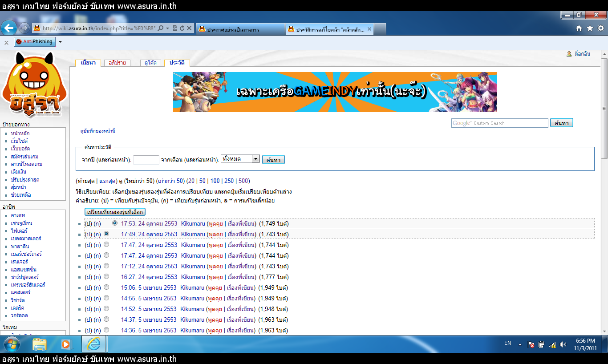This screenshot has height=364, width=608.
Task: Open the วอร์ลอค class link in sidebar
Action: 20,315
